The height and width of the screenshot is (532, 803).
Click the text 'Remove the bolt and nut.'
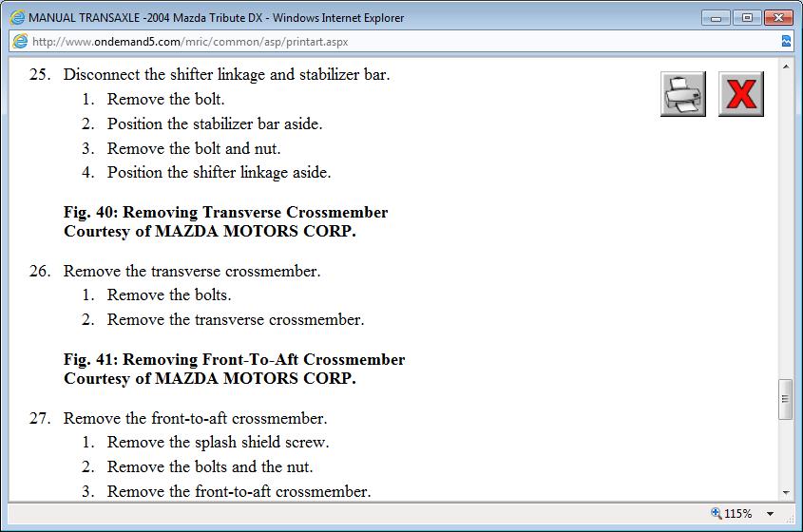(194, 148)
